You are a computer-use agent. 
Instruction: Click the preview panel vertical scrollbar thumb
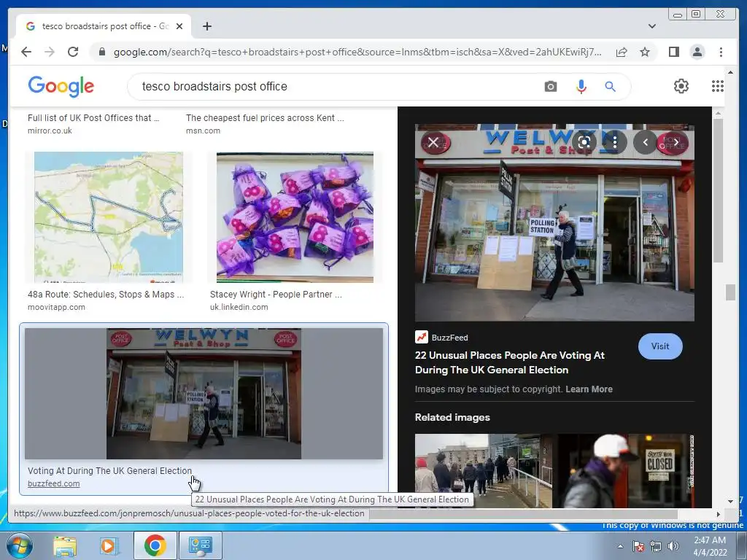pos(718,190)
